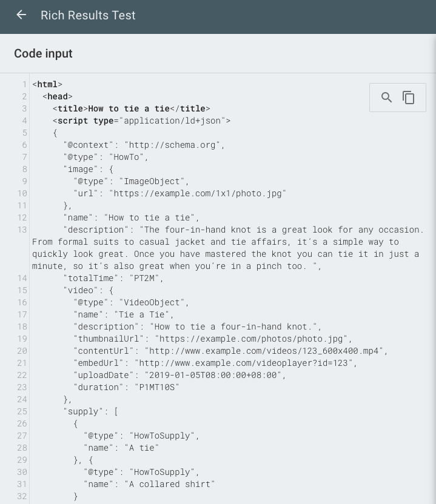Click the A collared shirt name line
This screenshot has width=436, height=504.
tap(149, 484)
